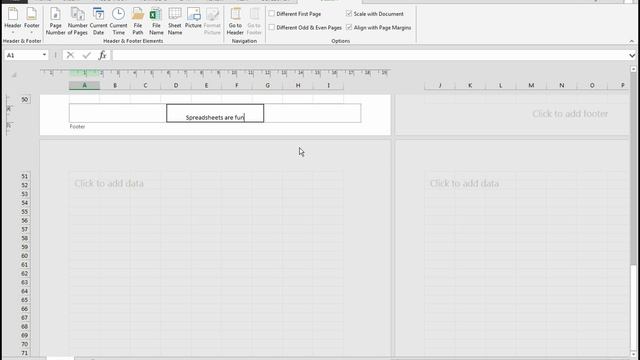Click the Name Box showing A1
The width and height of the screenshot is (640, 360).
click(22, 55)
